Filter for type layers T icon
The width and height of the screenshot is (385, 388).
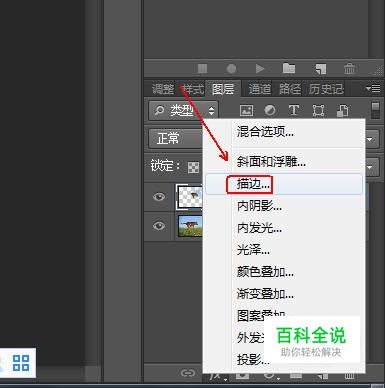pos(293,110)
